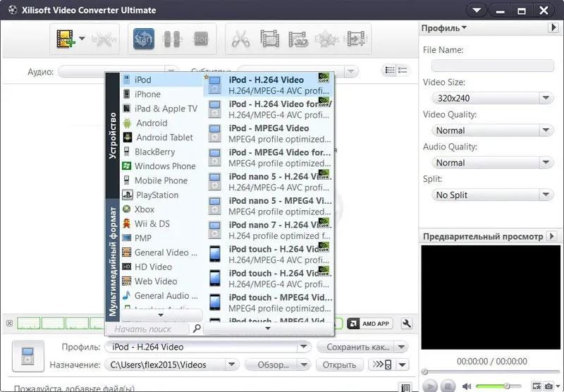The height and width of the screenshot is (392, 564).
Task: Select Wii & DS category
Action: 161,223
